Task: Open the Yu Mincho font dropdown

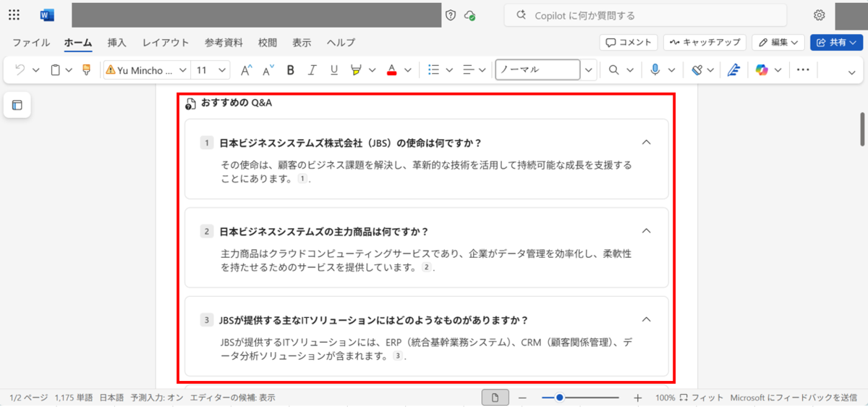Action: click(182, 70)
